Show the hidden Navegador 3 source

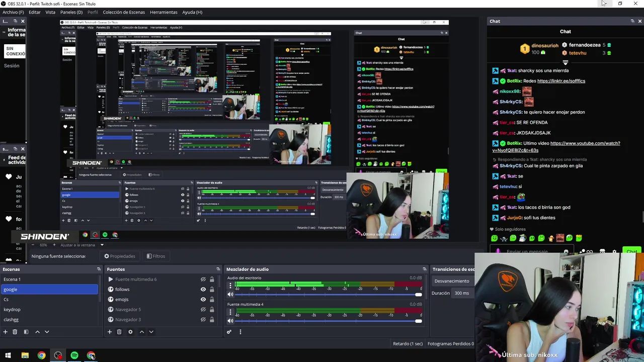point(203,320)
